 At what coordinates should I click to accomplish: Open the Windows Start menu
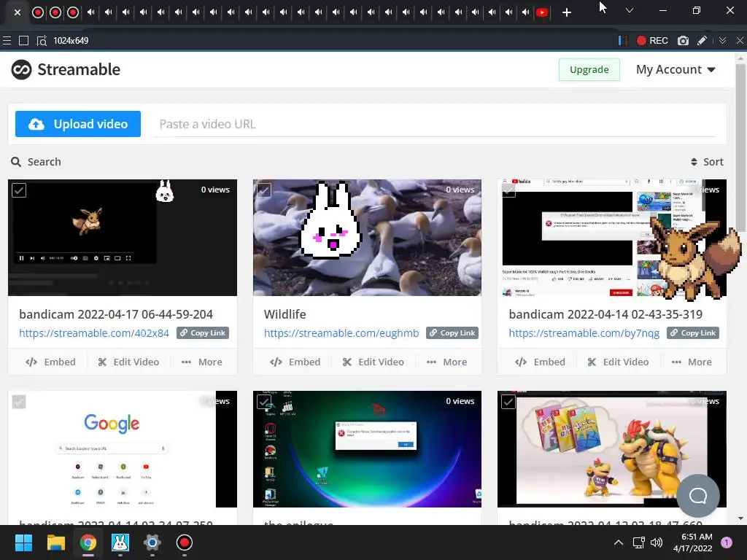(x=23, y=542)
